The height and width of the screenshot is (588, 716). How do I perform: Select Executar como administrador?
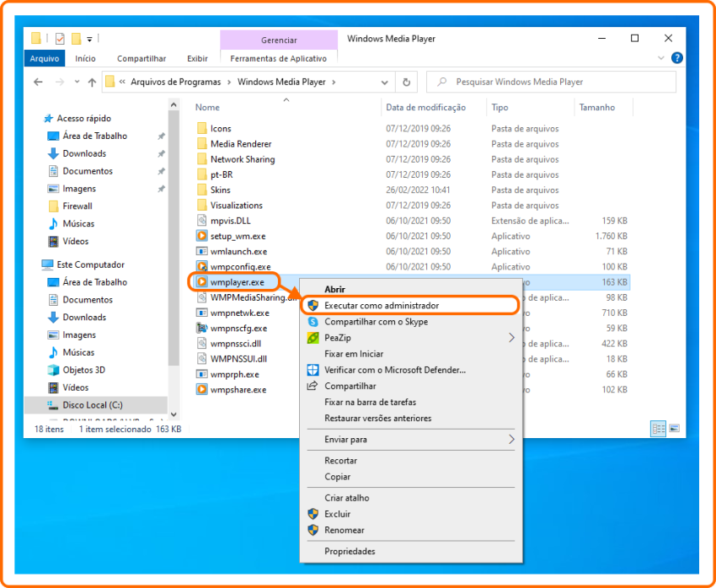click(410, 306)
